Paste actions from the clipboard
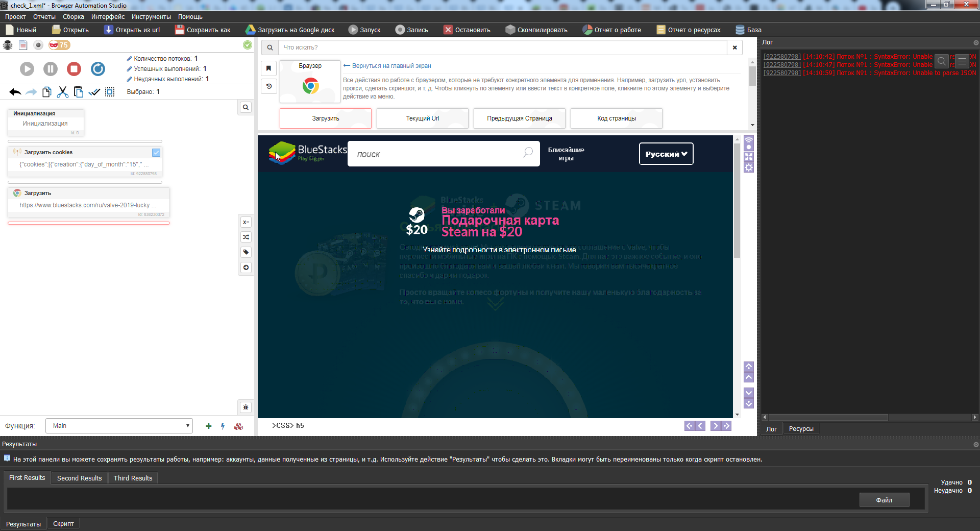 click(79, 92)
